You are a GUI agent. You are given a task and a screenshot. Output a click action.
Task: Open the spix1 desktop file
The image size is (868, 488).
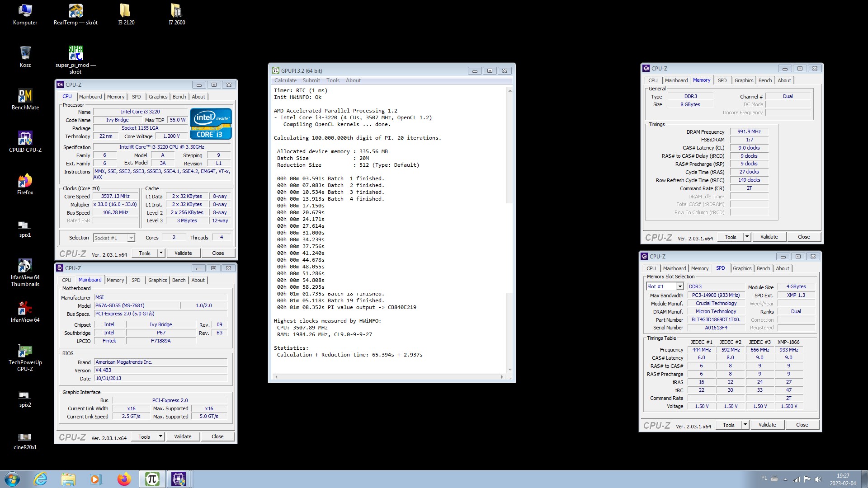(x=25, y=228)
